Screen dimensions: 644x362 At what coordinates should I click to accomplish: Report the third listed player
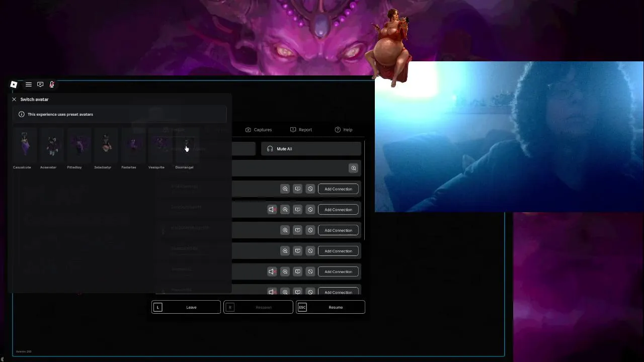298,230
